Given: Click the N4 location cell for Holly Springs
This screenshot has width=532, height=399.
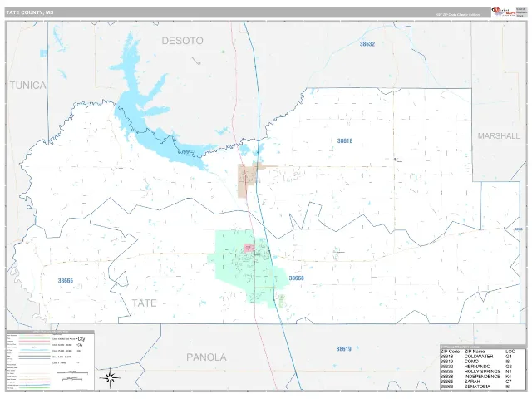Looking at the screenshot, I should point(508,372).
